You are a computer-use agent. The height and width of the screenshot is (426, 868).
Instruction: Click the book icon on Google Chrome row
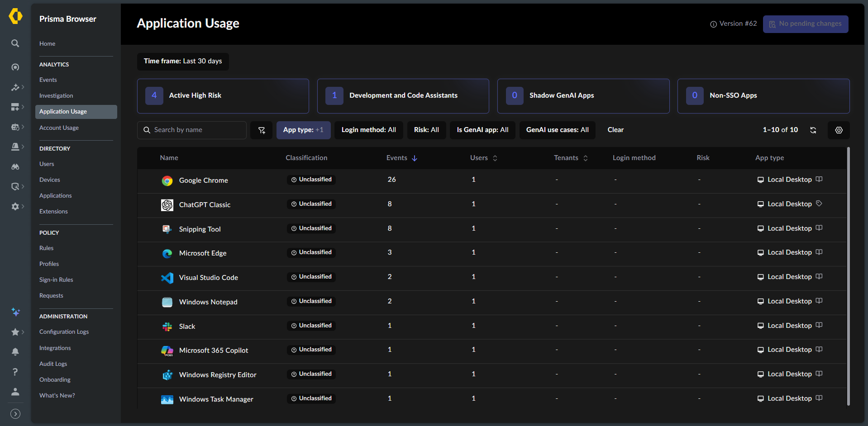819,179
